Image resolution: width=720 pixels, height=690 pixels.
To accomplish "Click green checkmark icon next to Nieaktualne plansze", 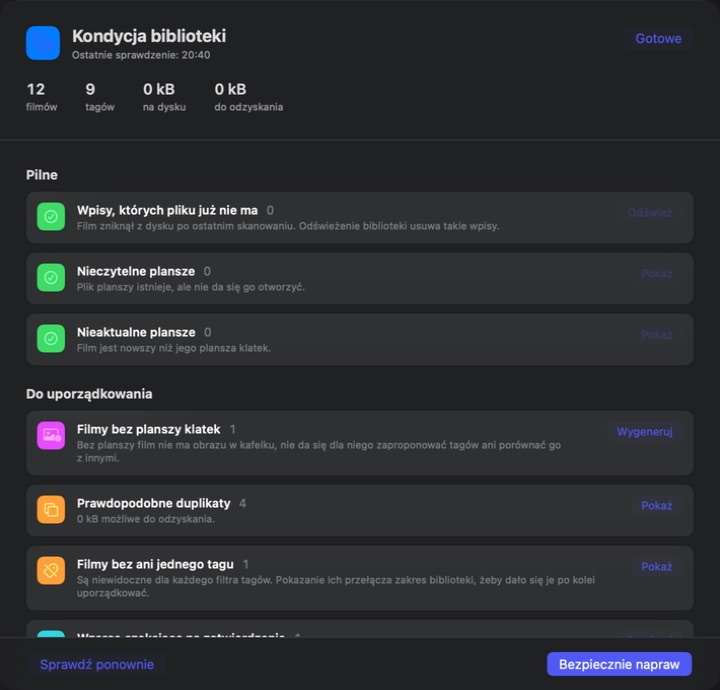I will (x=51, y=338).
